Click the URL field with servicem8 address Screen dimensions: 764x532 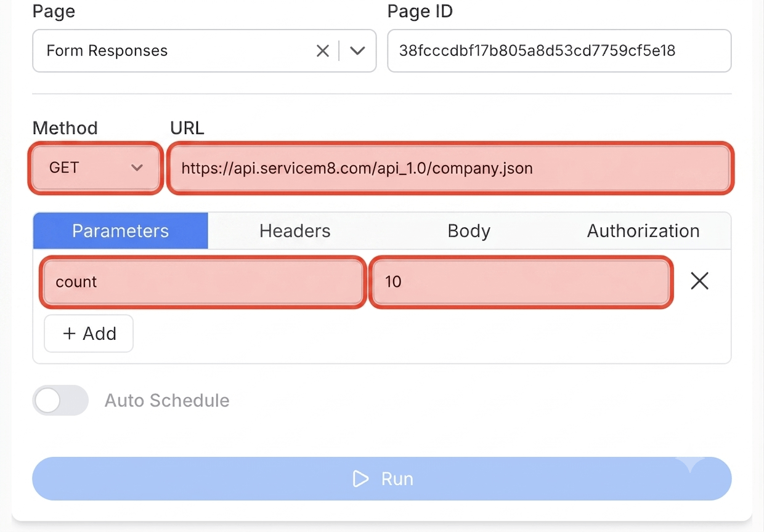(x=450, y=168)
